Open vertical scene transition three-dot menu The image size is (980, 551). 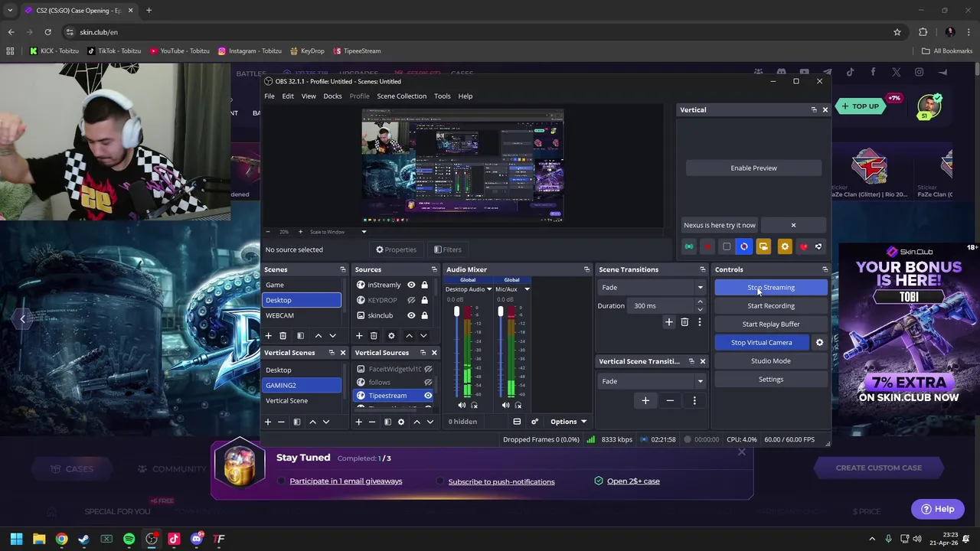(x=694, y=400)
